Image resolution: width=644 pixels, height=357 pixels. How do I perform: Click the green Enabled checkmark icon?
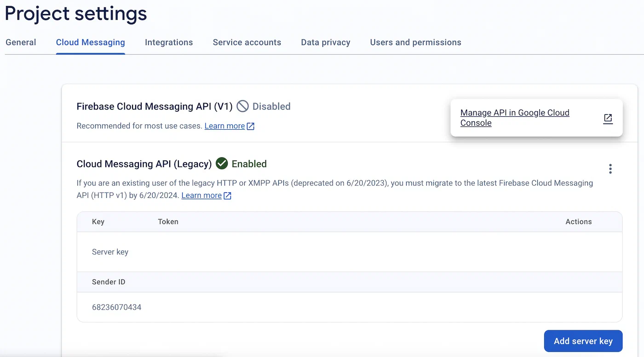pyautogui.click(x=222, y=164)
